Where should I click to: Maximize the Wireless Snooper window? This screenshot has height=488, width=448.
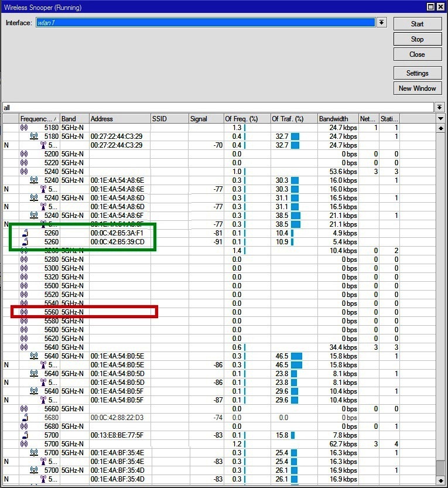(x=430, y=6)
